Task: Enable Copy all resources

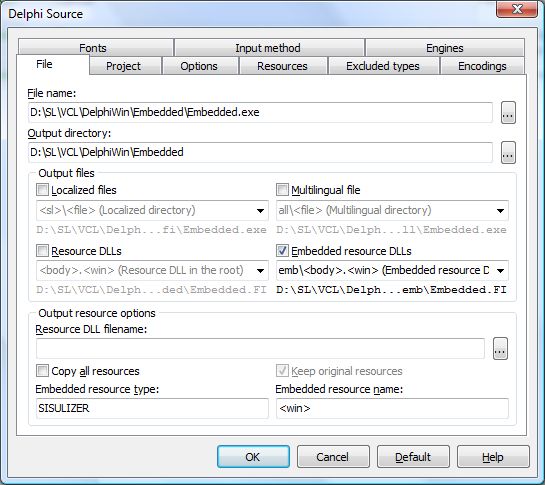Action: (42, 371)
